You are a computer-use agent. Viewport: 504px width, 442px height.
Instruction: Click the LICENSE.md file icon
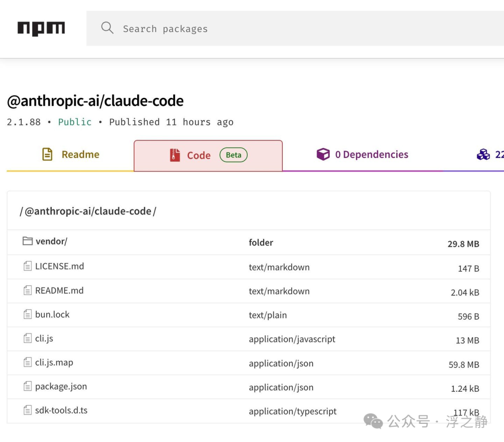coord(28,266)
